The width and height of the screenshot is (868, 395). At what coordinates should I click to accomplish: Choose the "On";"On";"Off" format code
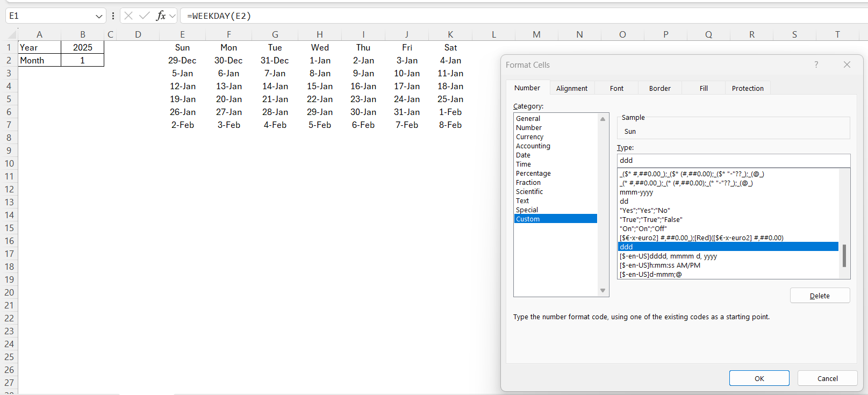click(728, 228)
